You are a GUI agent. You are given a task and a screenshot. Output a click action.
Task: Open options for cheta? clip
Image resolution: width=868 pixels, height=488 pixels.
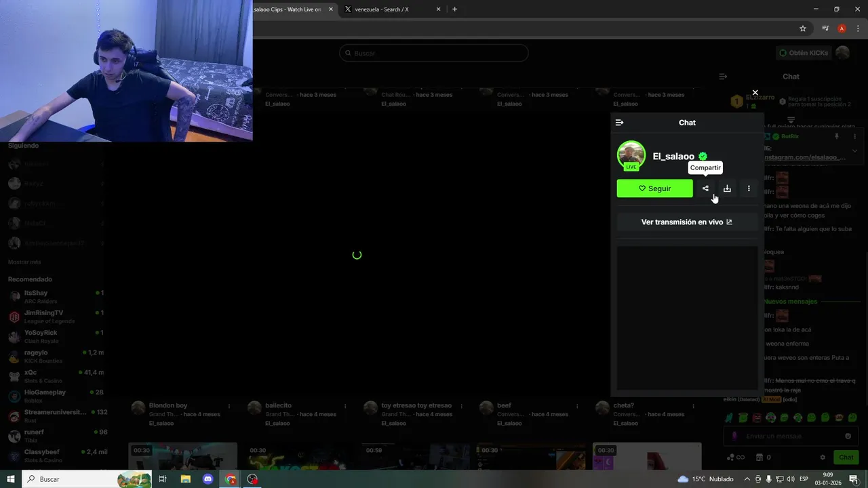693,406
